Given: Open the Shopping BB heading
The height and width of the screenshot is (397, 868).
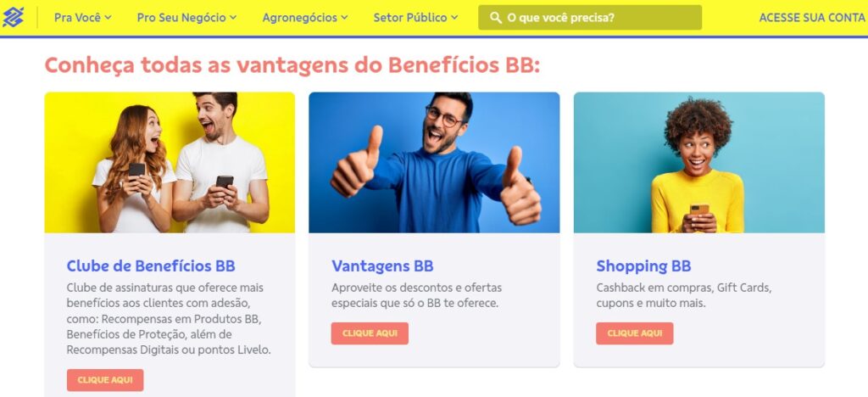Looking at the screenshot, I should (644, 266).
